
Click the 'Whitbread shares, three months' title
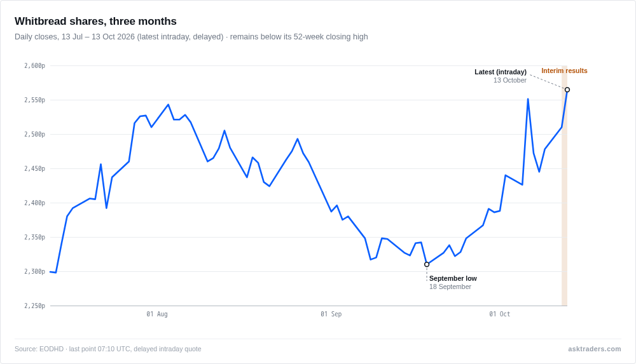click(x=96, y=21)
